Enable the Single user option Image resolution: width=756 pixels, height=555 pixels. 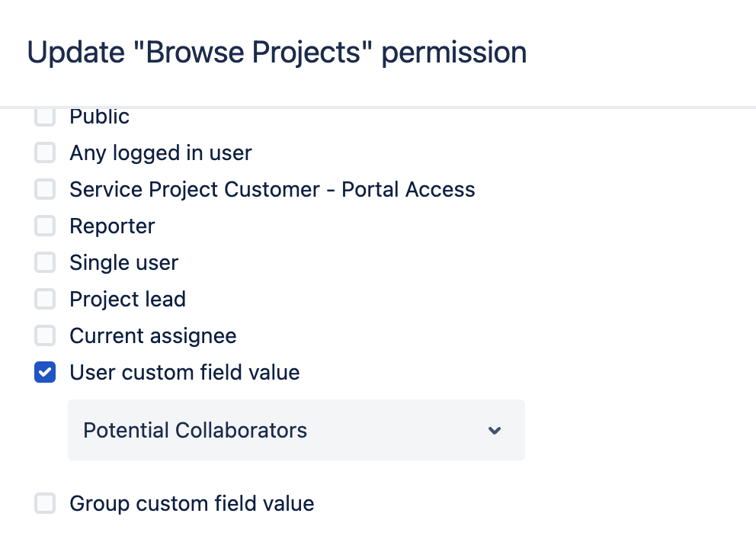coord(44,262)
